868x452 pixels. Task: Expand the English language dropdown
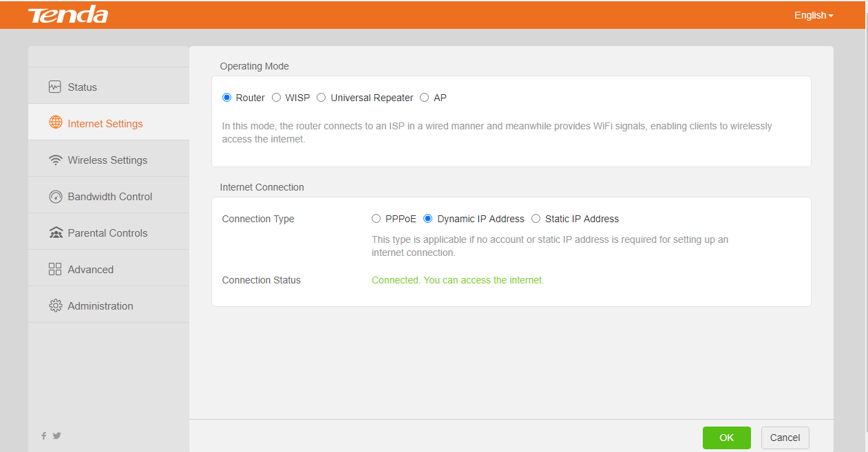(814, 15)
